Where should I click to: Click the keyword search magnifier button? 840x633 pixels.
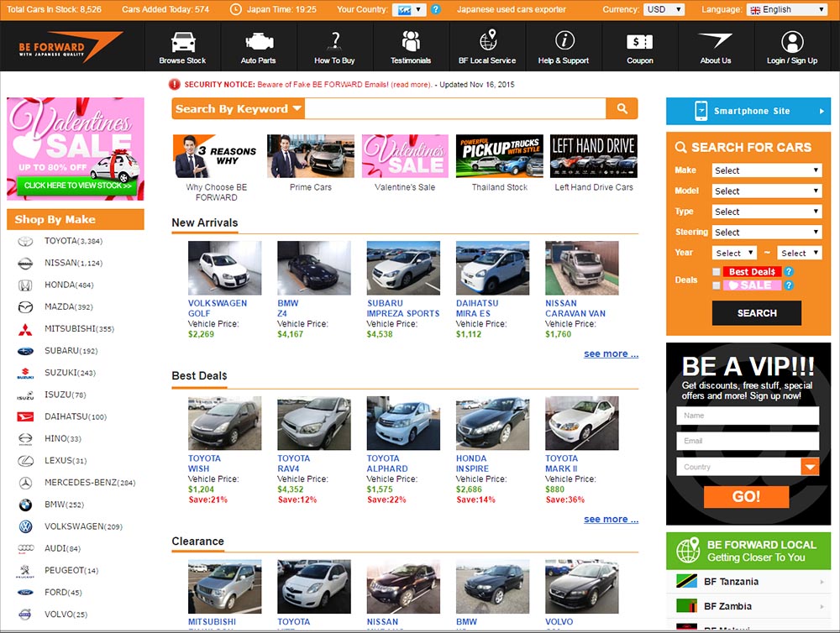coord(622,108)
